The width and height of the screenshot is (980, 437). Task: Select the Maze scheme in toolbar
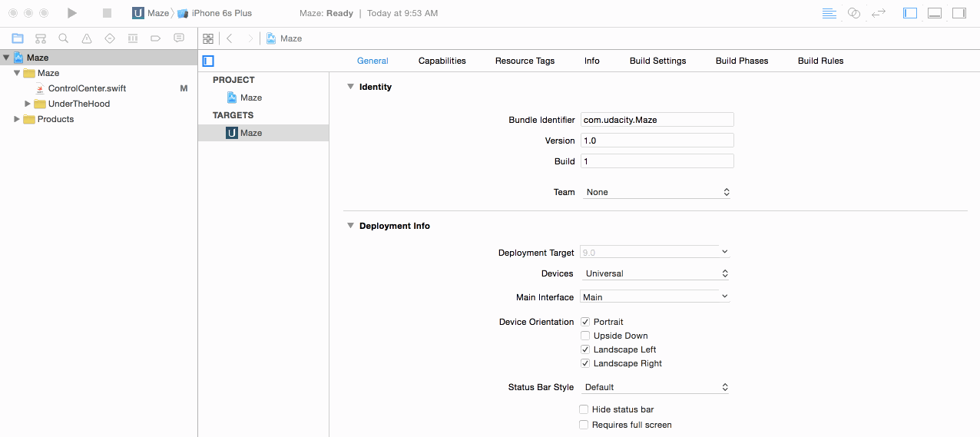151,13
